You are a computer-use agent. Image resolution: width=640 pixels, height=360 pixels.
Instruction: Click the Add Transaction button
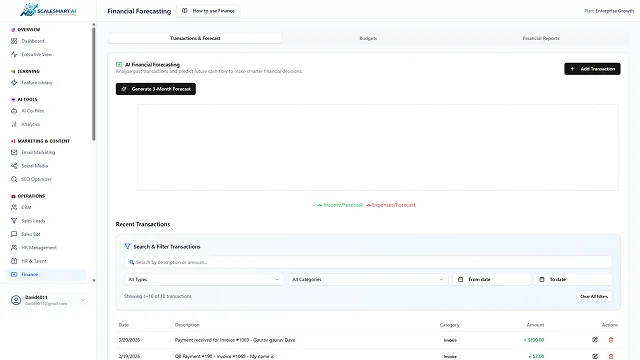pyautogui.click(x=592, y=69)
